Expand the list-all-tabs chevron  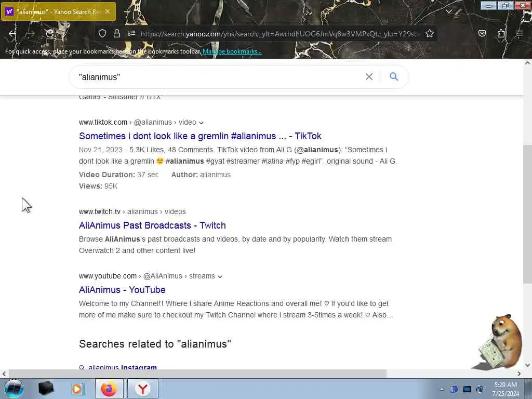(448, 11)
